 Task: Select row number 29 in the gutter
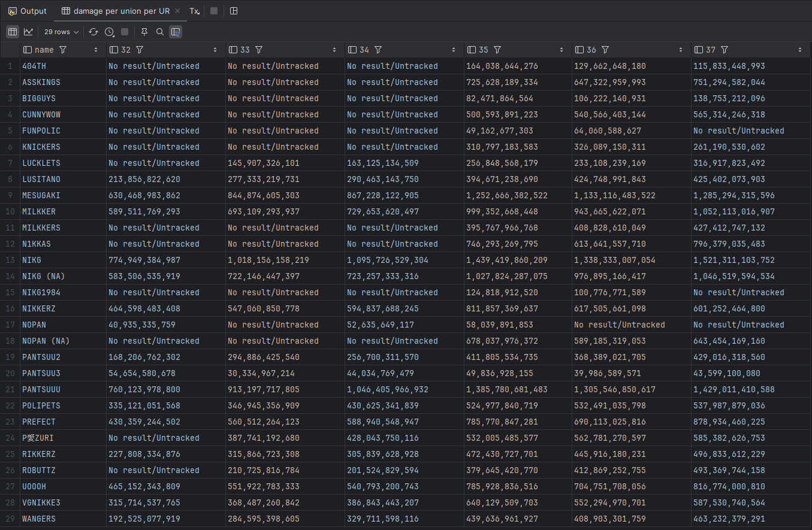[x=10, y=519]
